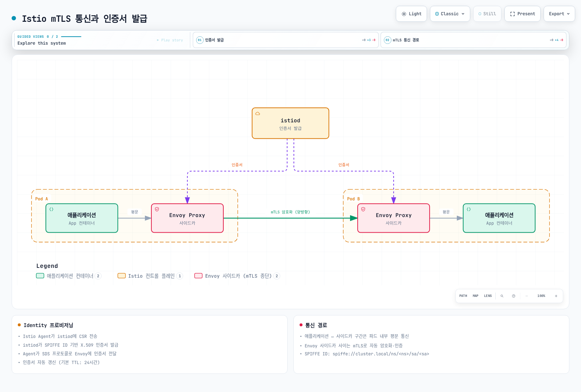The height and width of the screenshot is (392, 581).
Task: Select guided view 01 인증서 발급
Action: (286, 40)
